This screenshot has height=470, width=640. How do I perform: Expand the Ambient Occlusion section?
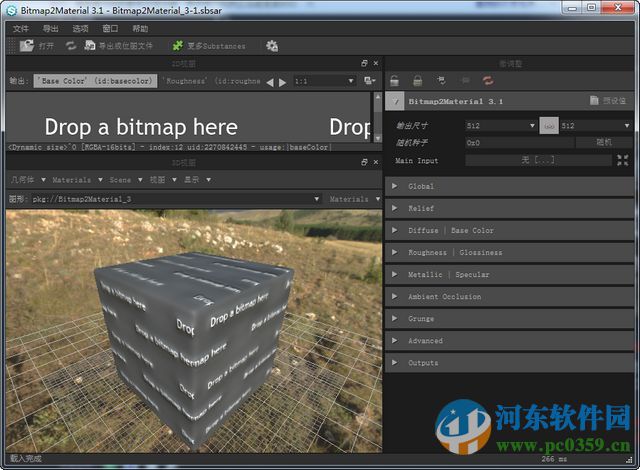509,297
